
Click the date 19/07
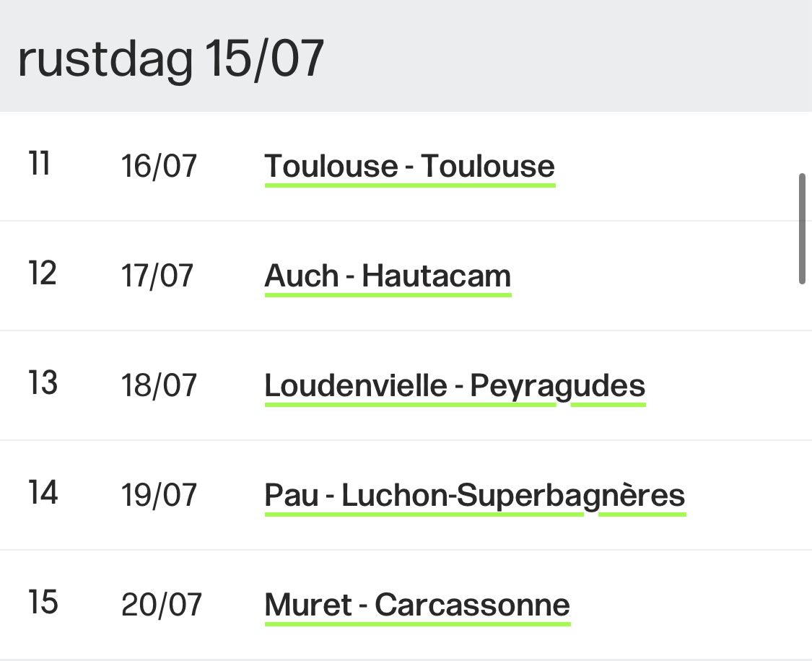tap(159, 495)
